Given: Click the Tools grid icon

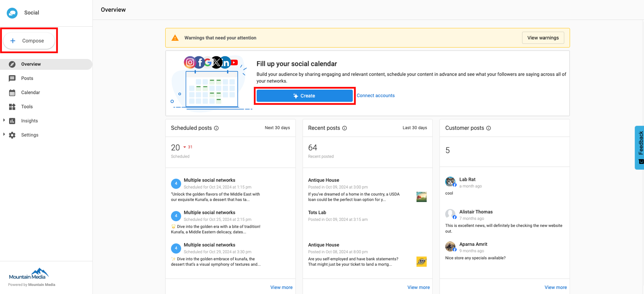Looking at the screenshot, I should (x=12, y=107).
